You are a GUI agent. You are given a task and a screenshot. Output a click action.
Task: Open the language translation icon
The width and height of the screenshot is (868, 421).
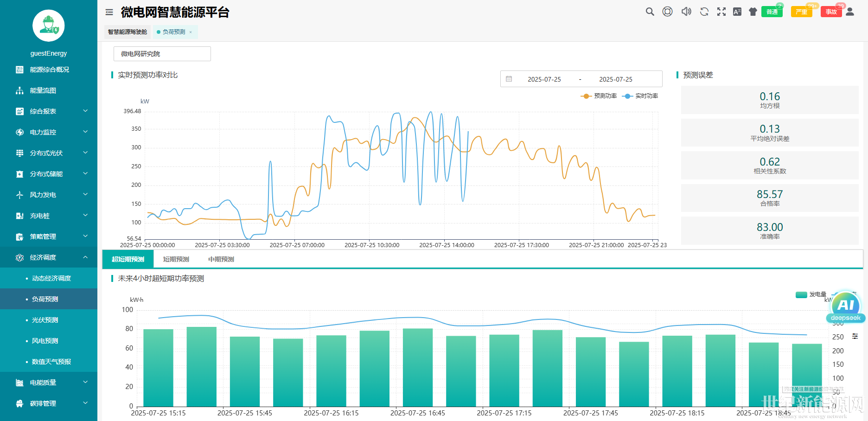coord(737,12)
